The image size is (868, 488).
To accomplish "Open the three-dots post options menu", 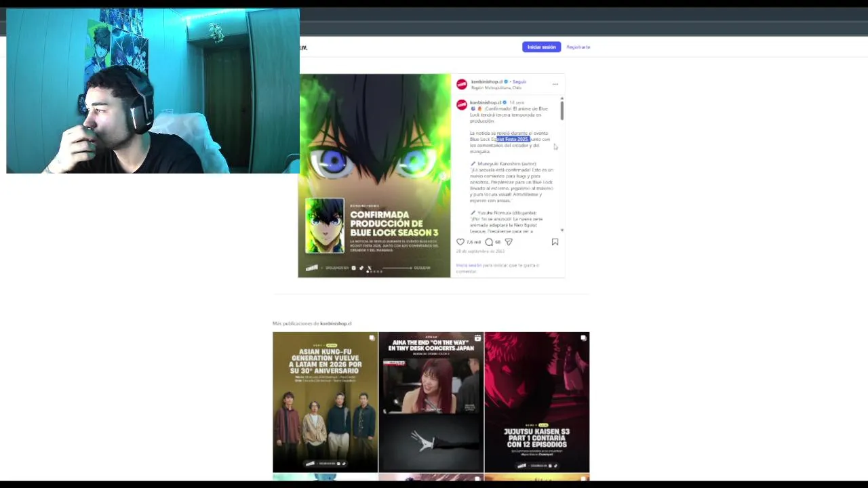I will (x=555, y=84).
